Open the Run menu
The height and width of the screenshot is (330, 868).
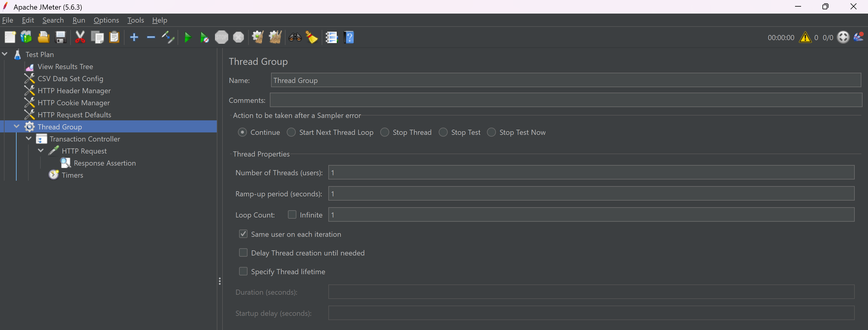[x=78, y=20]
